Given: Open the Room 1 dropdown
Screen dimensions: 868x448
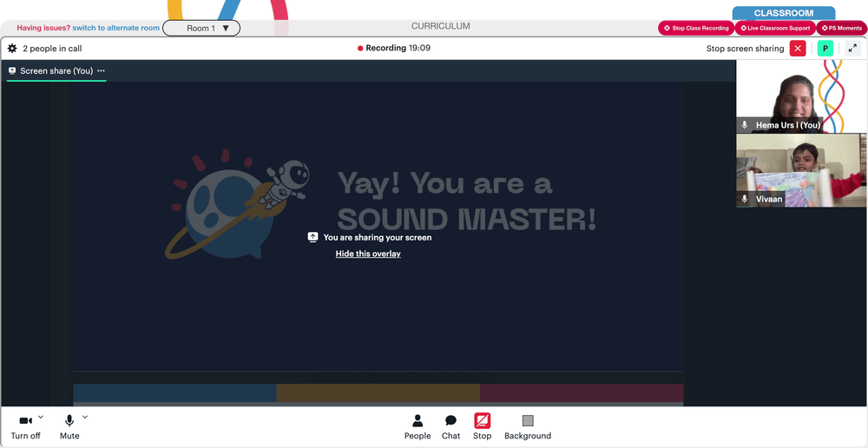Looking at the screenshot, I should [201, 29].
